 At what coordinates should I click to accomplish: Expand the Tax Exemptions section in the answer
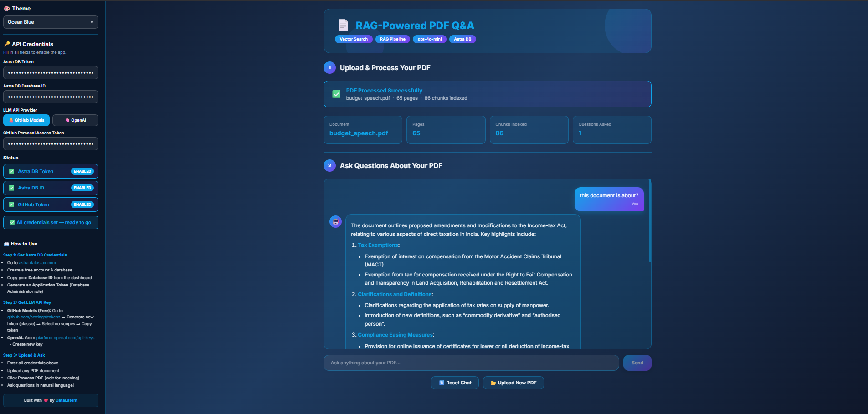click(x=378, y=245)
